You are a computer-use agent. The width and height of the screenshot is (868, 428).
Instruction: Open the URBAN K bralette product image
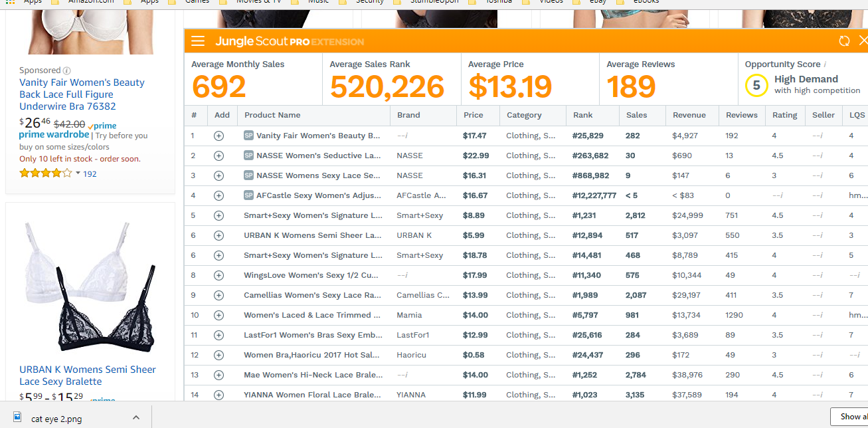point(90,287)
